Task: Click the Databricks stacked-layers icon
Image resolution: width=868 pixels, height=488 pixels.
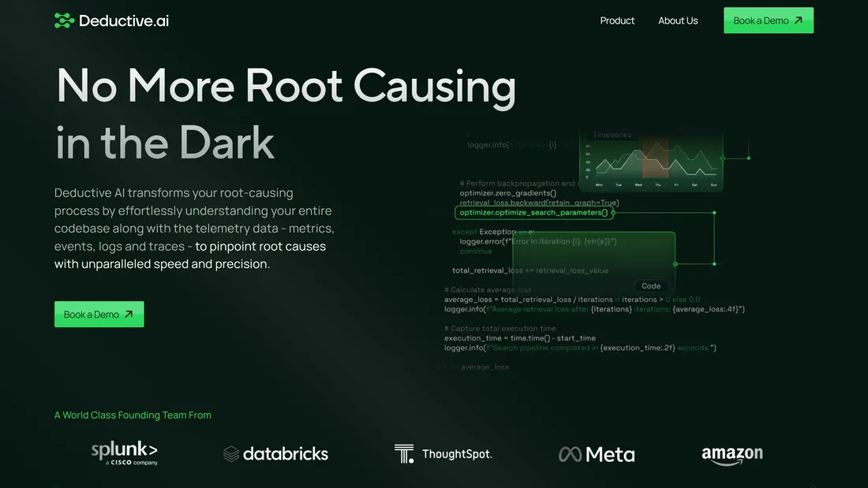Action: coord(231,454)
